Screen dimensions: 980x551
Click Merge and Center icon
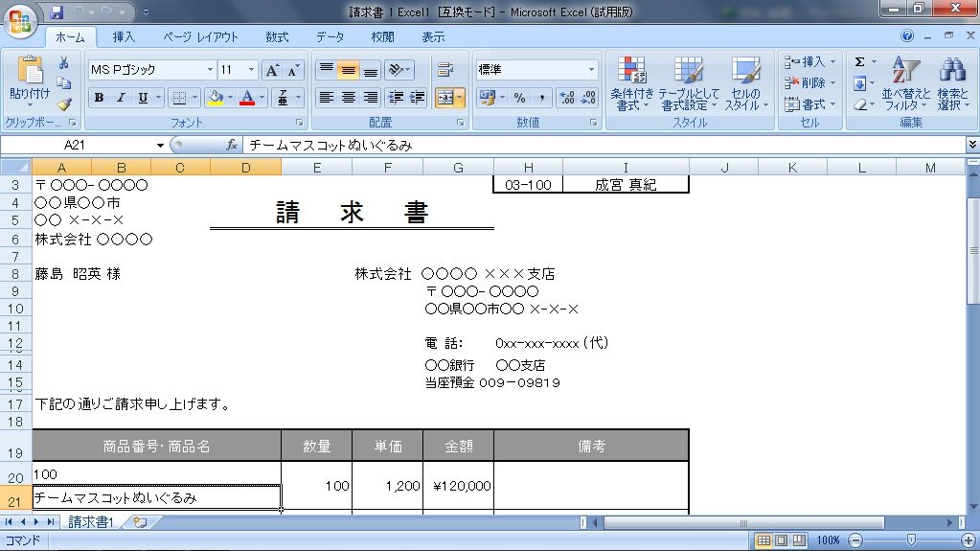pos(445,98)
